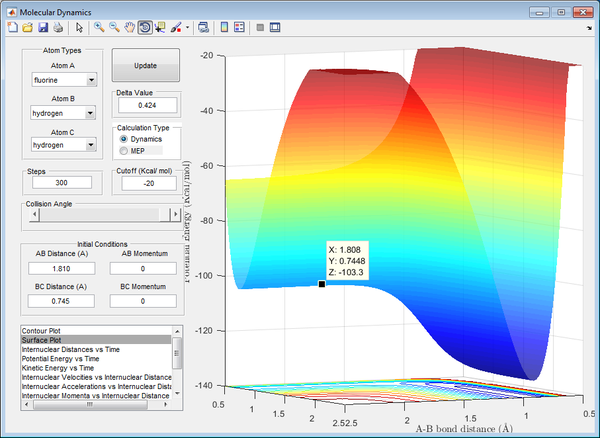
Task: Click the Print Figure icon
Action: 56,27
